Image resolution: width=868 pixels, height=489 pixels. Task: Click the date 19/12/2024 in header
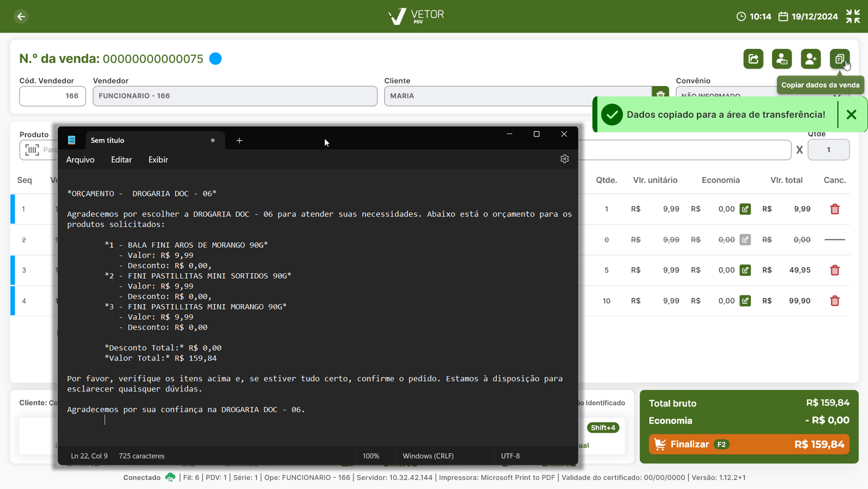(x=815, y=17)
